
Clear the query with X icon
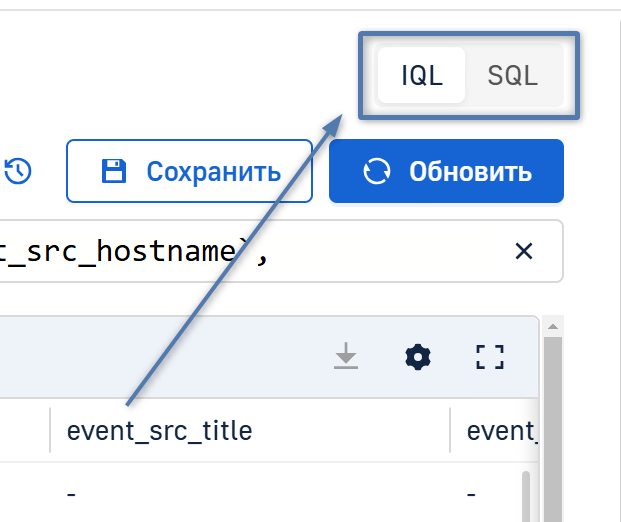tap(523, 251)
